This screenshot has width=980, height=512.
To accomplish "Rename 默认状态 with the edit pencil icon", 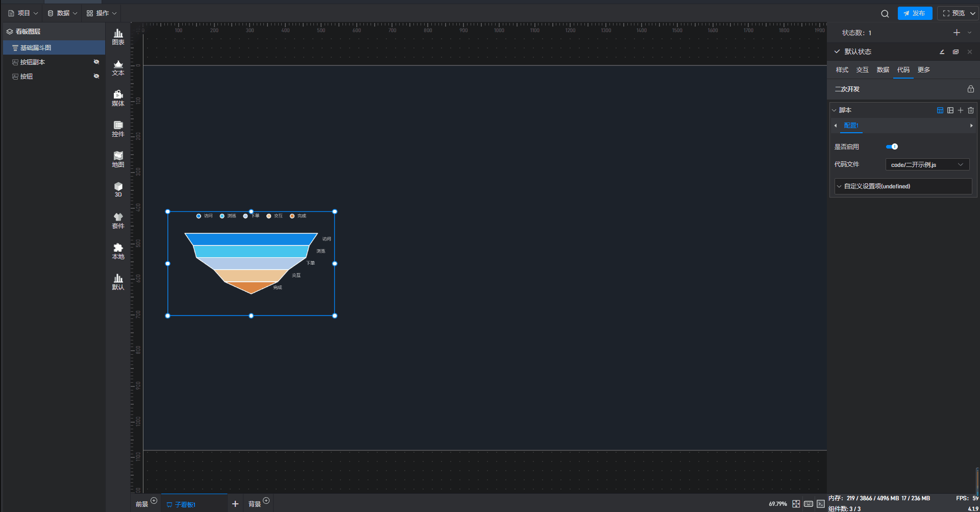I will point(942,52).
